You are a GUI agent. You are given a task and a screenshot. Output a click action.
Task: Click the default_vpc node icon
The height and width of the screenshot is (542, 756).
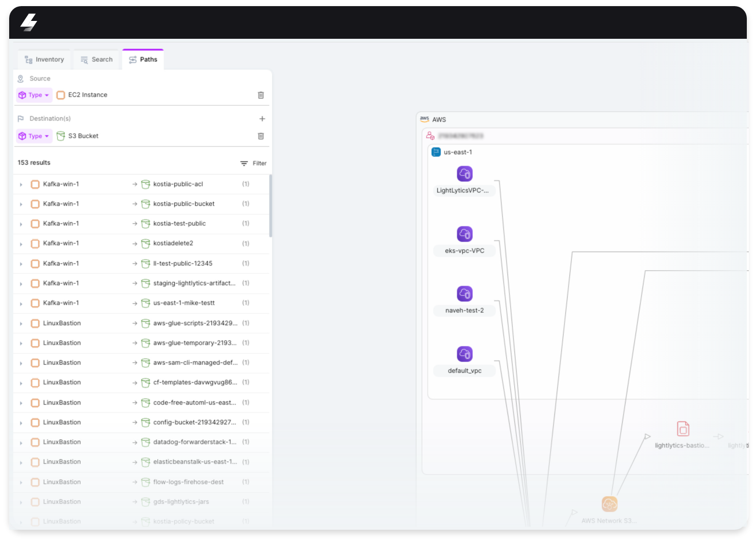pyautogui.click(x=465, y=354)
